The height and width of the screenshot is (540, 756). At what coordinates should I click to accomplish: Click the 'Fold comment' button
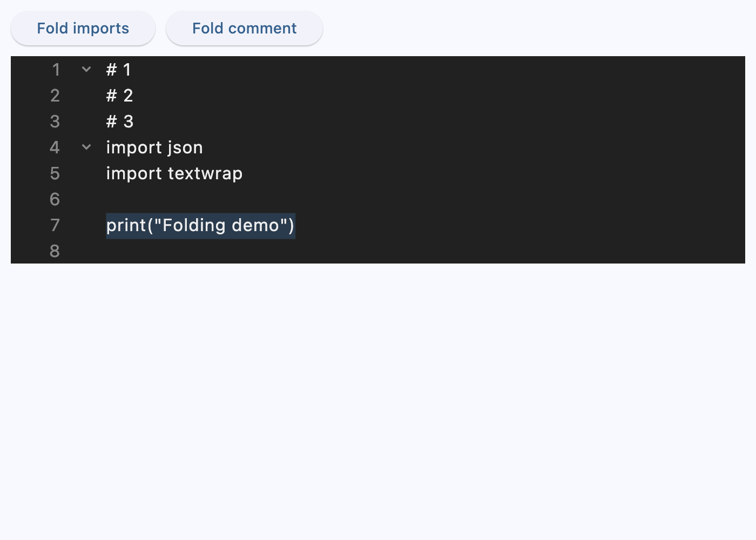(x=244, y=28)
